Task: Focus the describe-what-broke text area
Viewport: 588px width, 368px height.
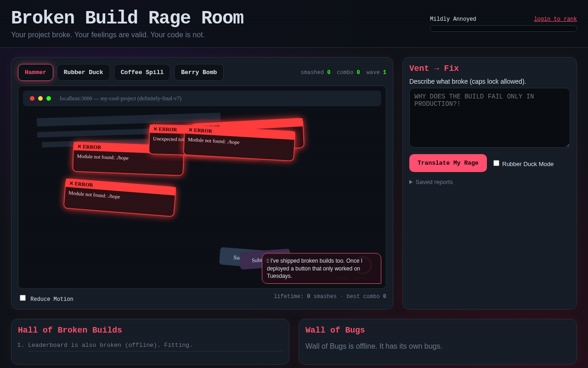Action: coord(490,118)
